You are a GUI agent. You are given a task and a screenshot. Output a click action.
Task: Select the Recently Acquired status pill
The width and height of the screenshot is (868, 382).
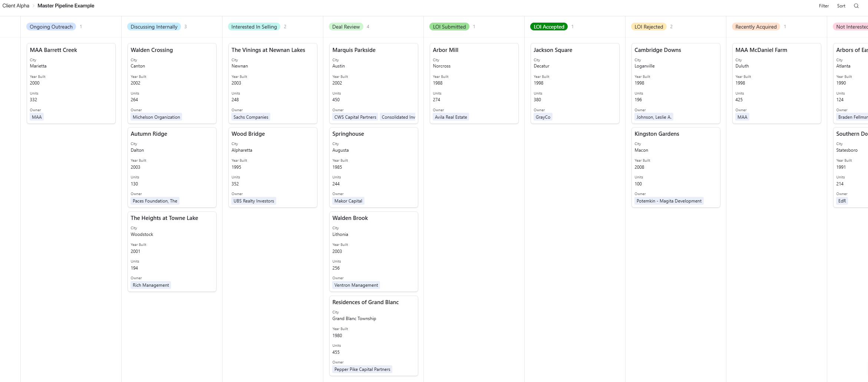coord(756,26)
